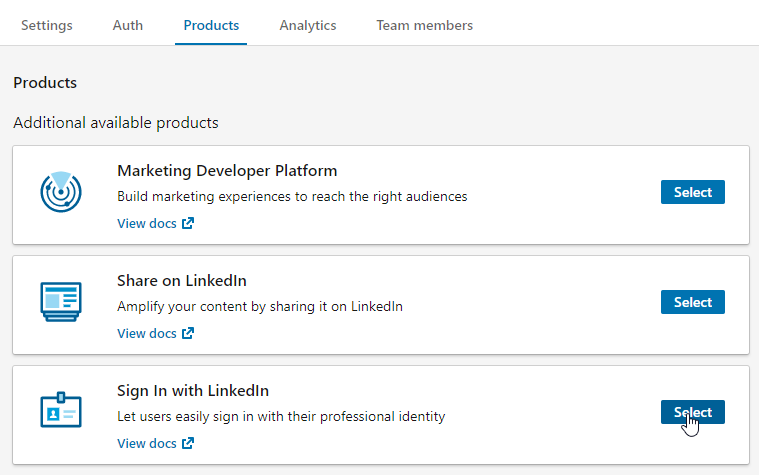Open the Settings tab
The width and height of the screenshot is (759, 475).
point(47,25)
